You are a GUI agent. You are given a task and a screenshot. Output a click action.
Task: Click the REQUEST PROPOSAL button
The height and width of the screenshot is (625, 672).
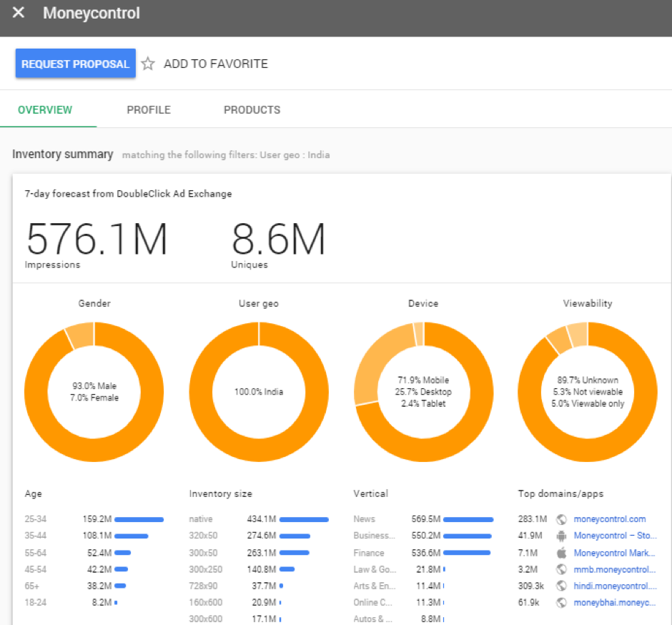(x=75, y=63)
